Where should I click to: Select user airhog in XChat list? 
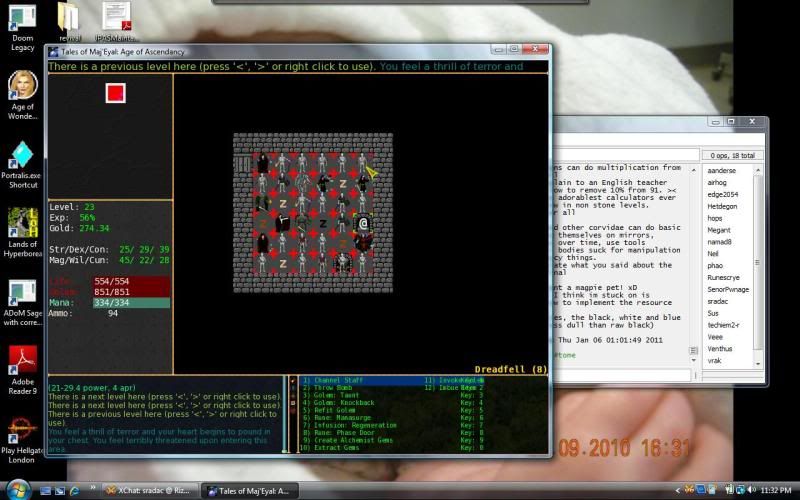717,182
